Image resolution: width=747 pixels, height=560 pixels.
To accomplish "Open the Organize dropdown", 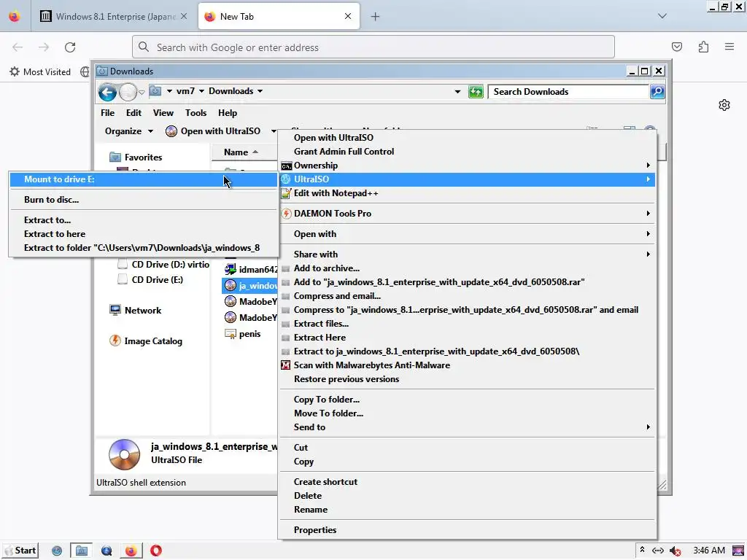I will coord(128,131).
